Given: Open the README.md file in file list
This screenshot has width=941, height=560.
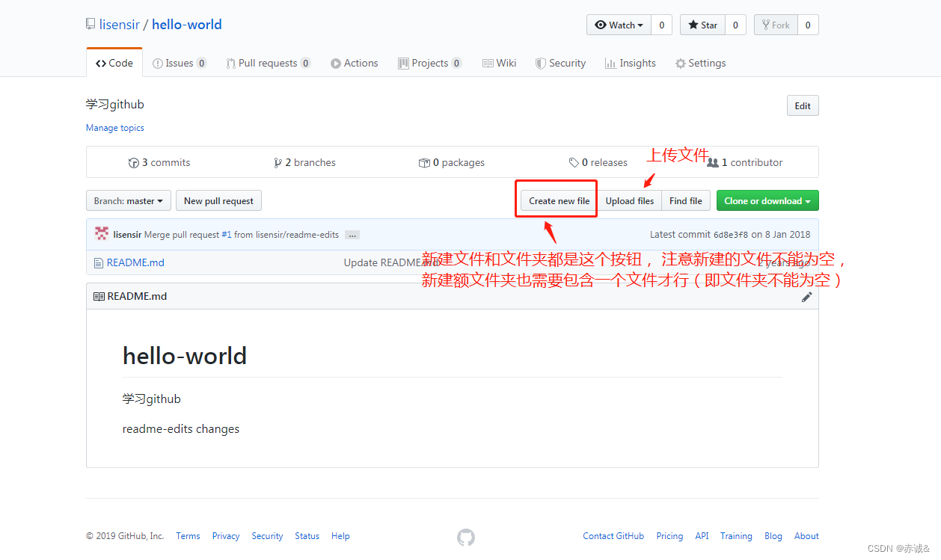Looking at the screenshot, I should coord(135,262).
